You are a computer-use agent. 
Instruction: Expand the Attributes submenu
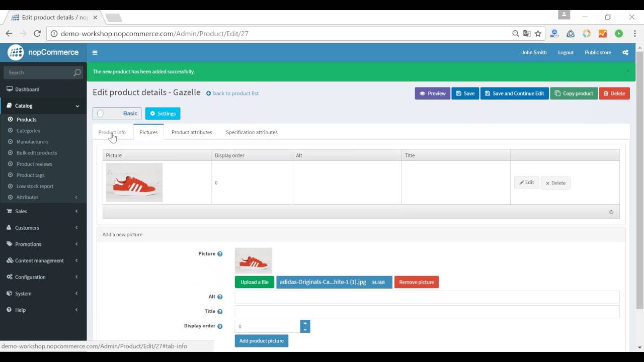coord(43,197)
